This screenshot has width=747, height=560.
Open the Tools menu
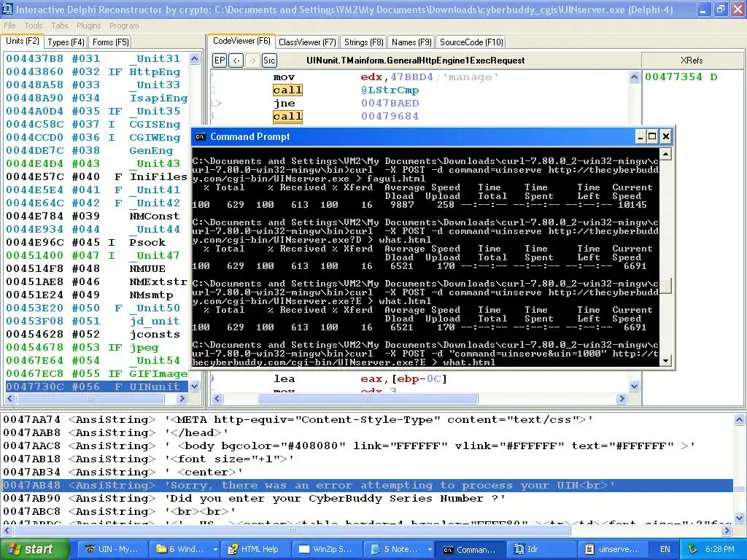34,26
